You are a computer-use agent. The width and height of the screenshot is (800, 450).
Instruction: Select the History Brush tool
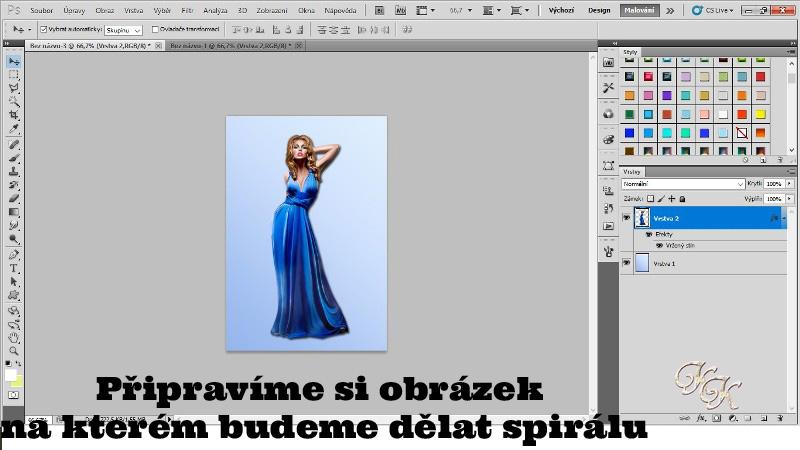click(14, 185)
